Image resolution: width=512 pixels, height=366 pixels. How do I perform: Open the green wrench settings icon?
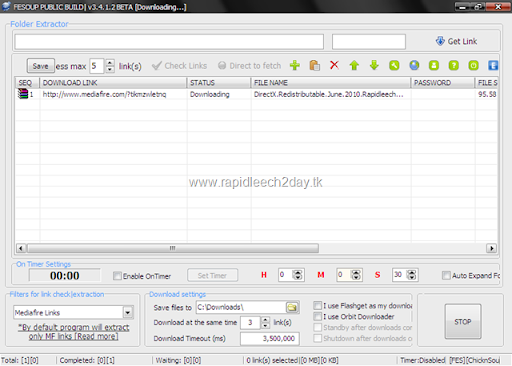394,65
